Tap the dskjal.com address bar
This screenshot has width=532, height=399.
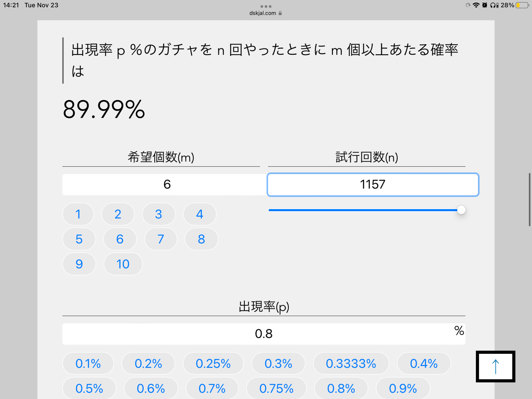point(263,13)
